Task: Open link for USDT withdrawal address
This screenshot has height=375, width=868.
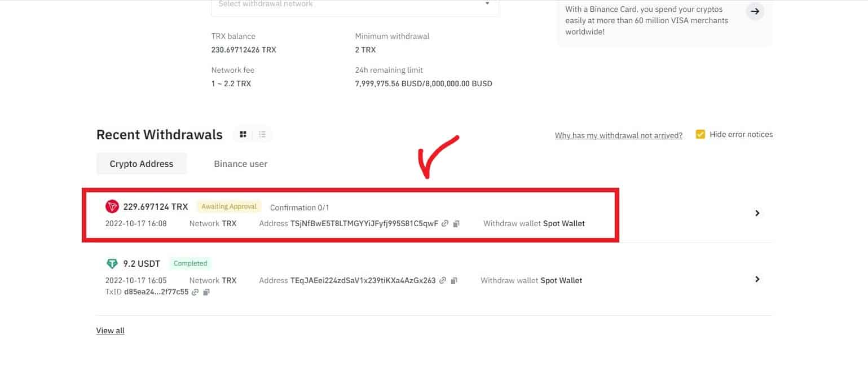Action: click(x=443, y=280)
